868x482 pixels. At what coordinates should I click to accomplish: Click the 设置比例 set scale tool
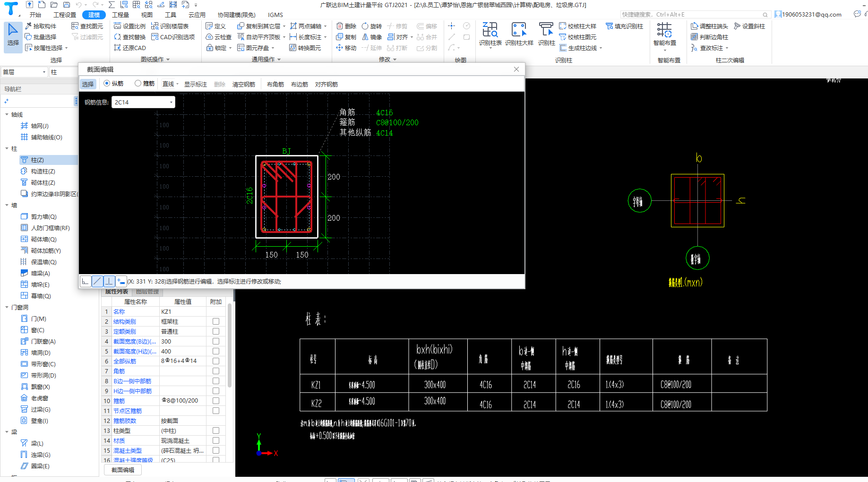[x=130, y=26]
